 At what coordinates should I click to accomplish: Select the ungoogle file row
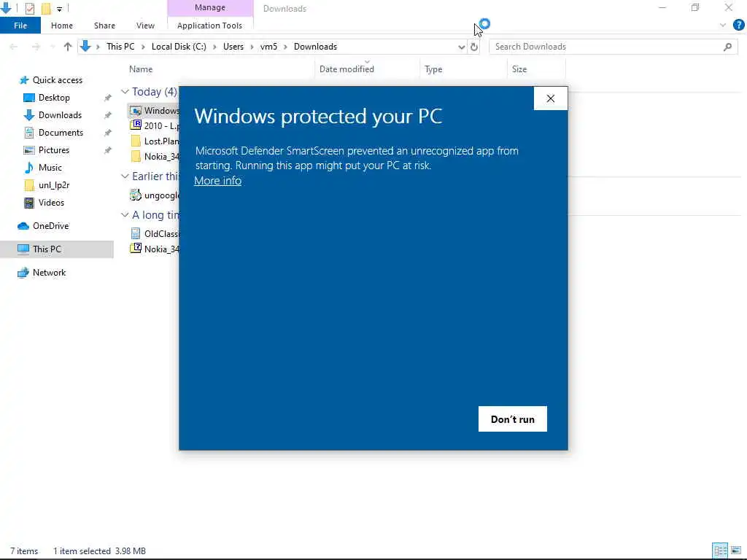point(155,195)
